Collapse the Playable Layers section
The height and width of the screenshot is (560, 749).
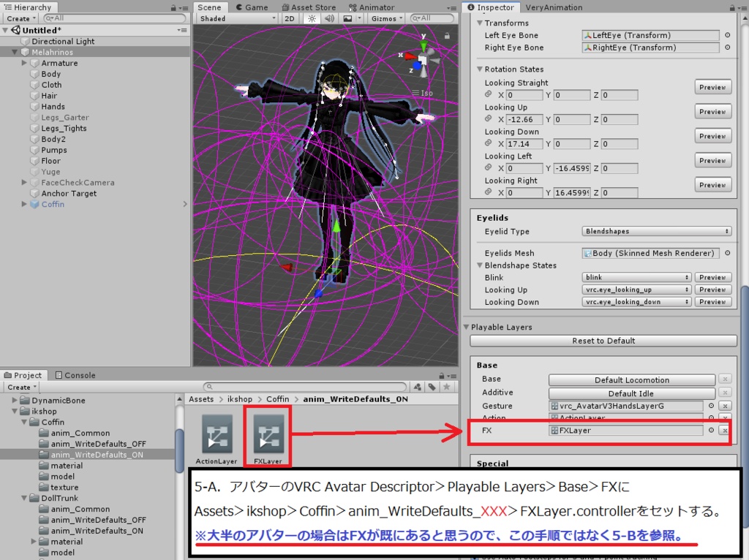point(467,327)
